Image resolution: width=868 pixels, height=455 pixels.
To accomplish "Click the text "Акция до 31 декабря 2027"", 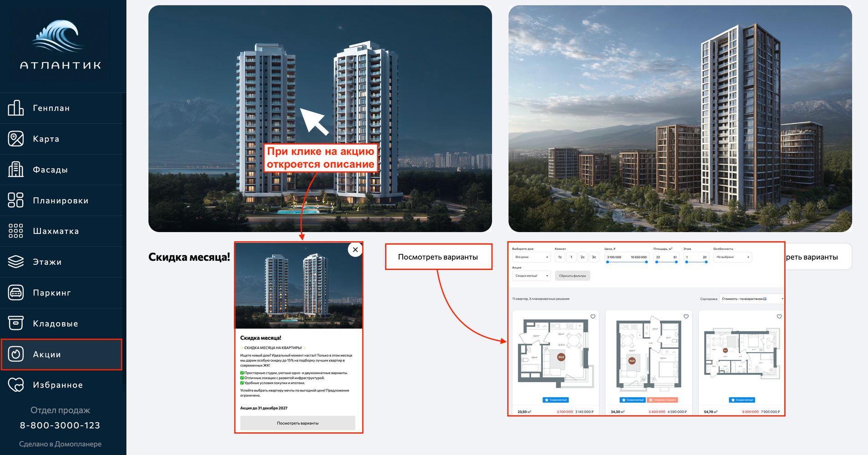I will (x=264, y=408).
